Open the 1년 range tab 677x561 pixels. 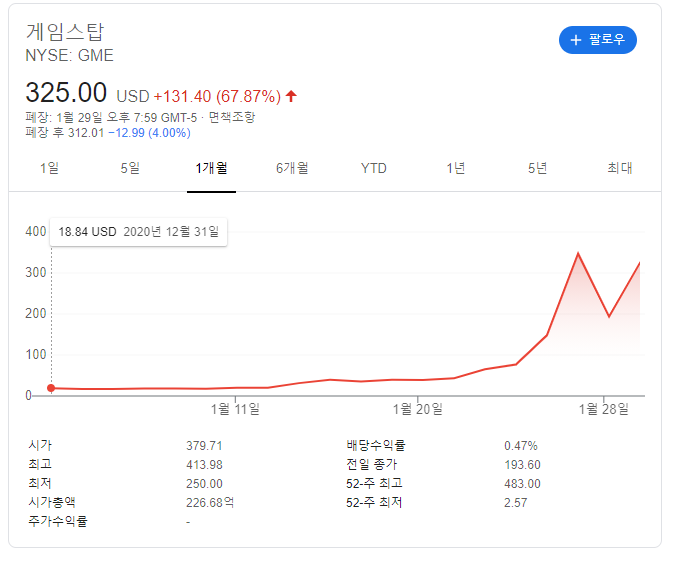456,168
